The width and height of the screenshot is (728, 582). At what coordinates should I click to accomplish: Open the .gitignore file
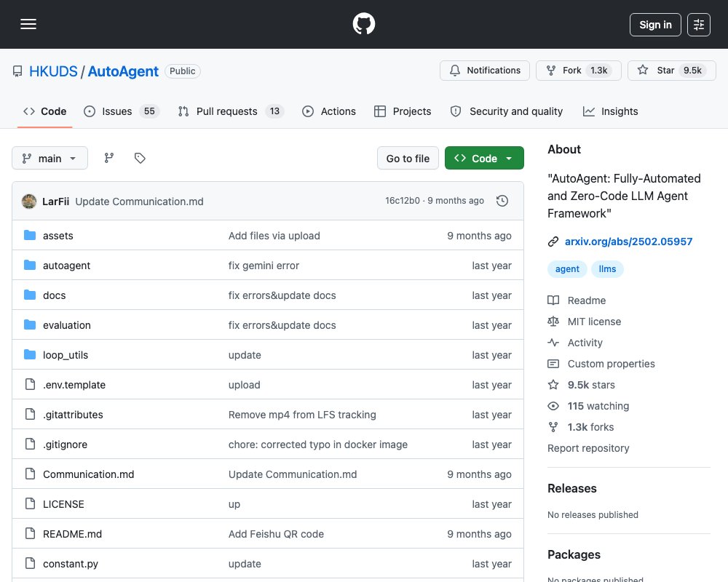click(x=65, y=445)
